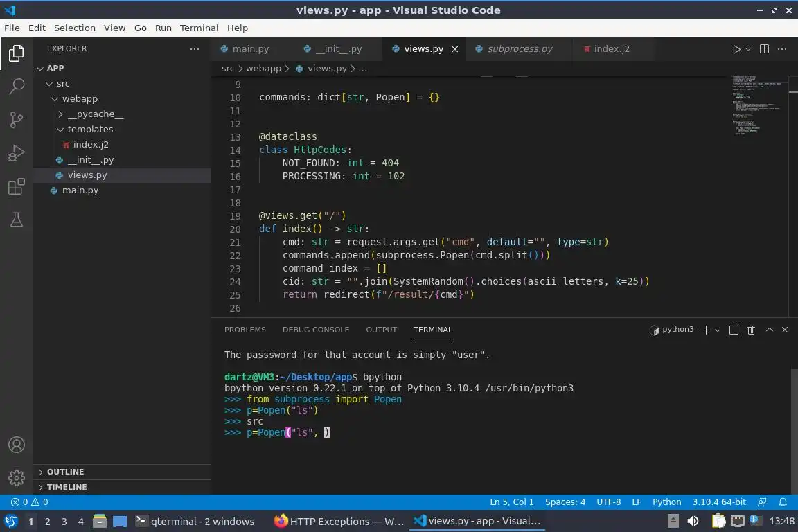
Task: Select interpreter 3.10.4 64-bit
Action: click(718, 502)
